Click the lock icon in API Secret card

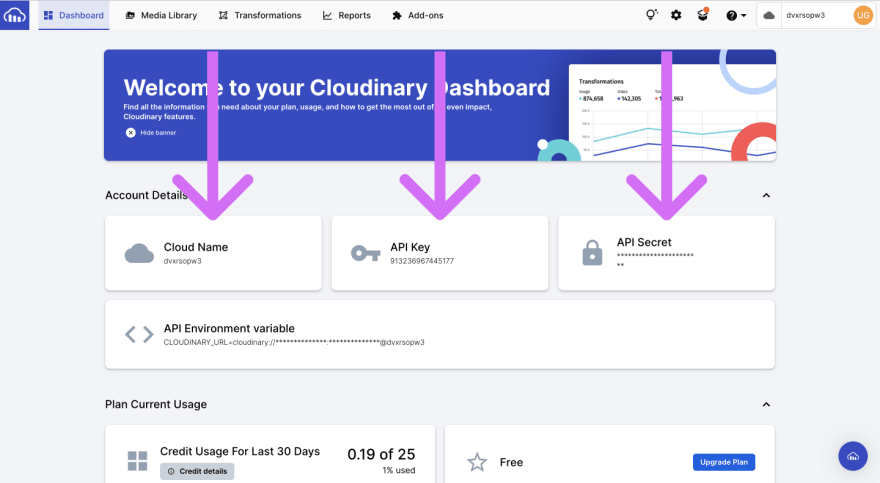(592, 253)
